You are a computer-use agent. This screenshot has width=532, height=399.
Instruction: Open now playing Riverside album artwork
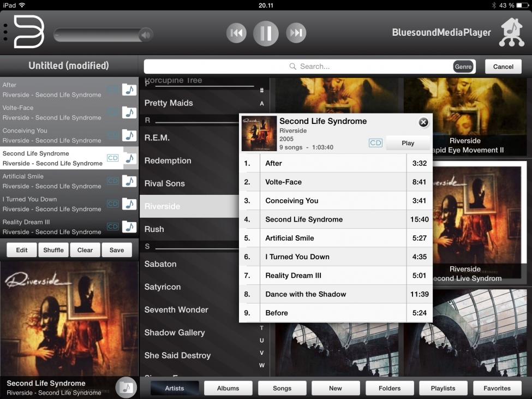pos(69,318)
